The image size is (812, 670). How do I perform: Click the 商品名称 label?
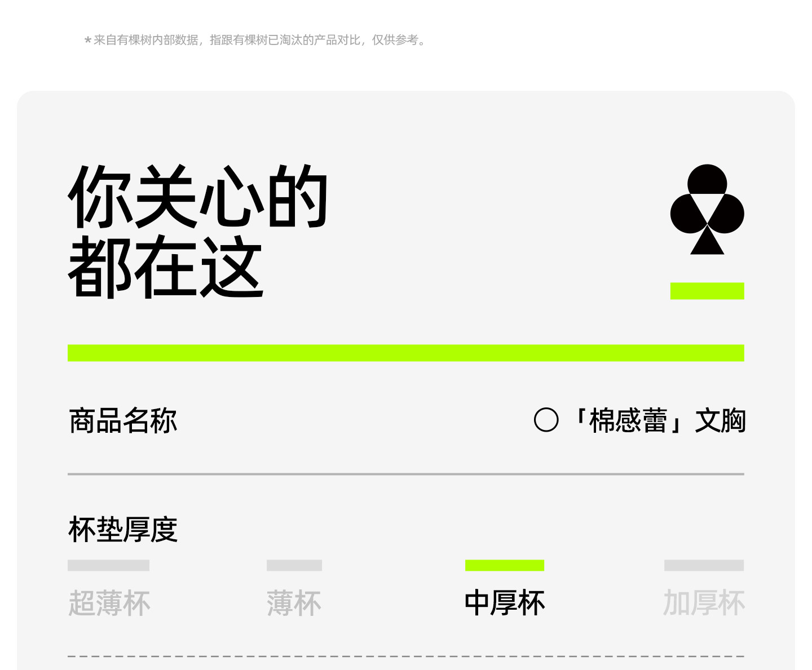coord(123,420)
